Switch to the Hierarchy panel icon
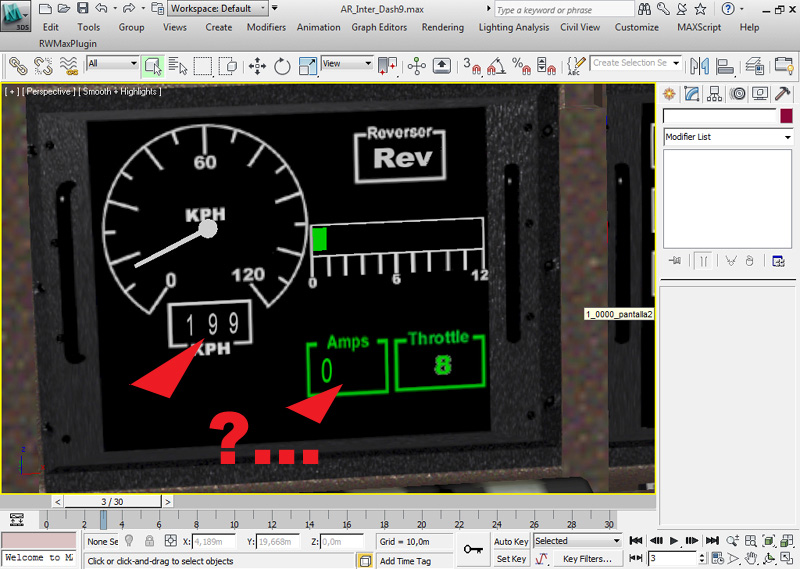This screenshot has width=800, height=569. 714,94
